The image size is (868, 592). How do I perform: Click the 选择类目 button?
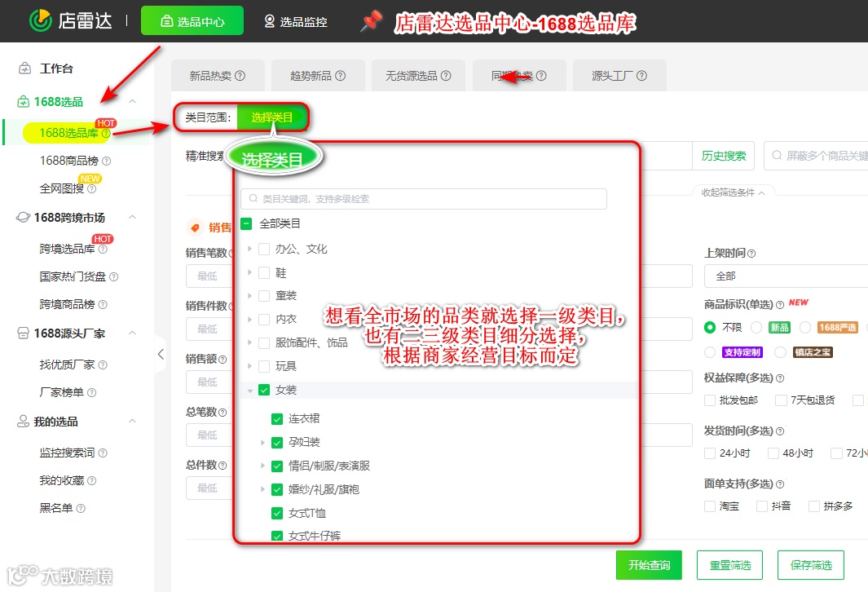pos(271,117)
